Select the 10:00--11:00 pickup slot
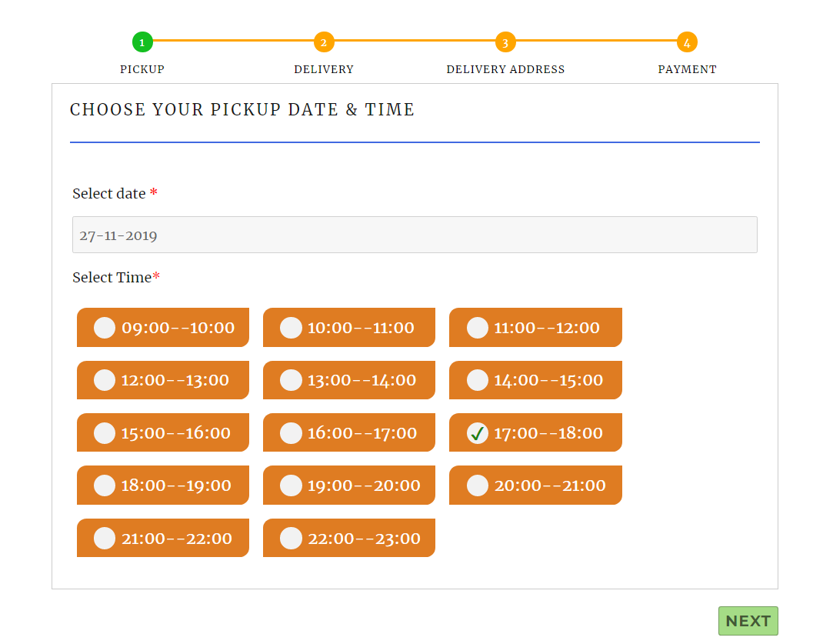This screenshot has height=644, width=823. pos(349,328)
